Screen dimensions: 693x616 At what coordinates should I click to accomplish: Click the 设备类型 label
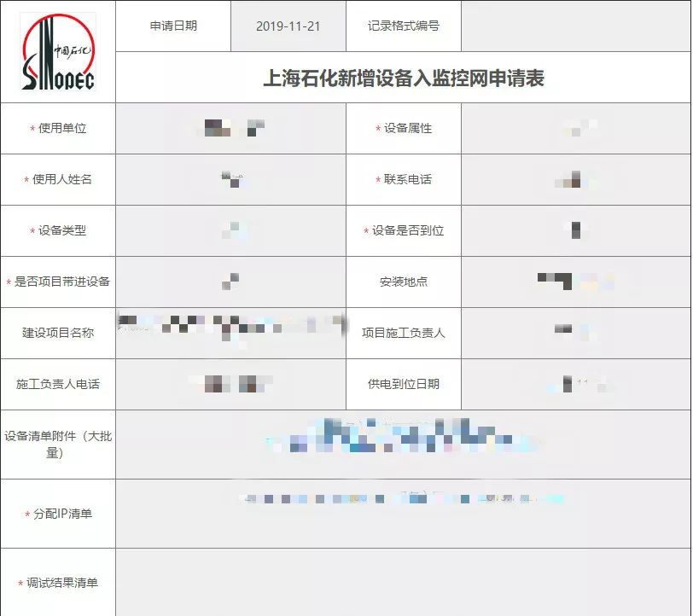(62, 230)
